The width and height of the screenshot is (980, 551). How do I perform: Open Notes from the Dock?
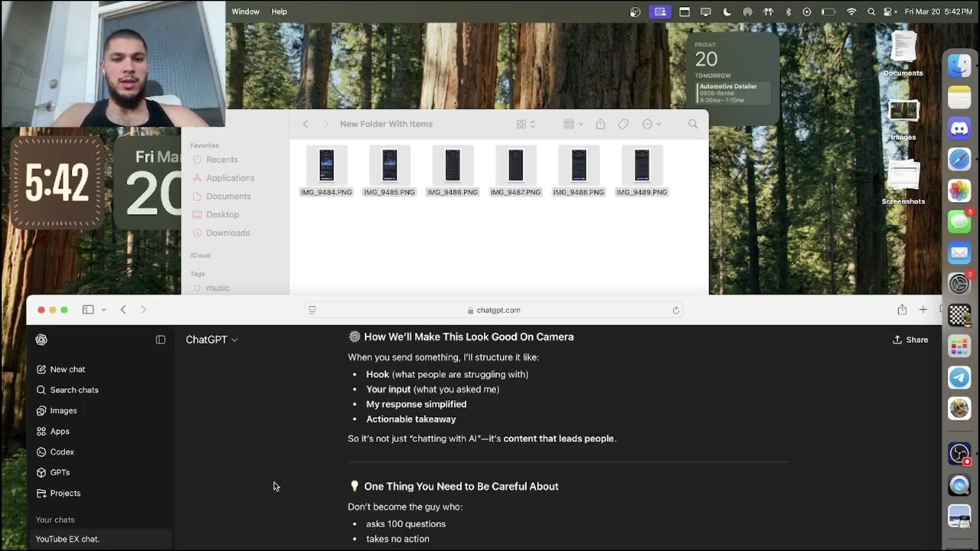coord(959,97)
